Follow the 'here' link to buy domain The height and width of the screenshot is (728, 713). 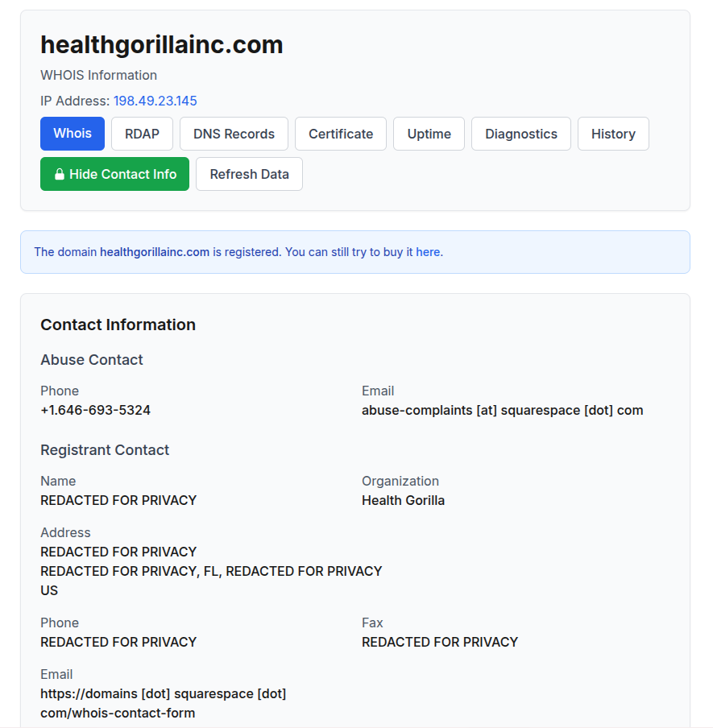coord(428,252)
